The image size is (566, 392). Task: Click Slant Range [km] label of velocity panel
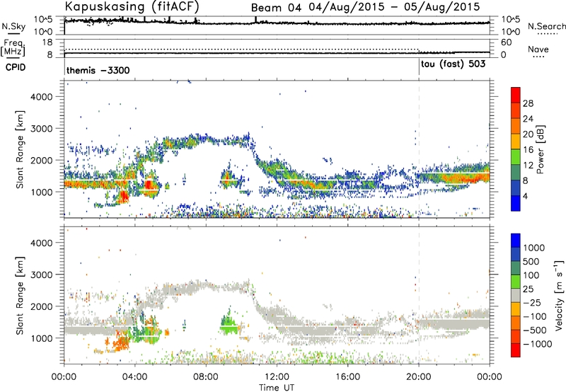20,295
